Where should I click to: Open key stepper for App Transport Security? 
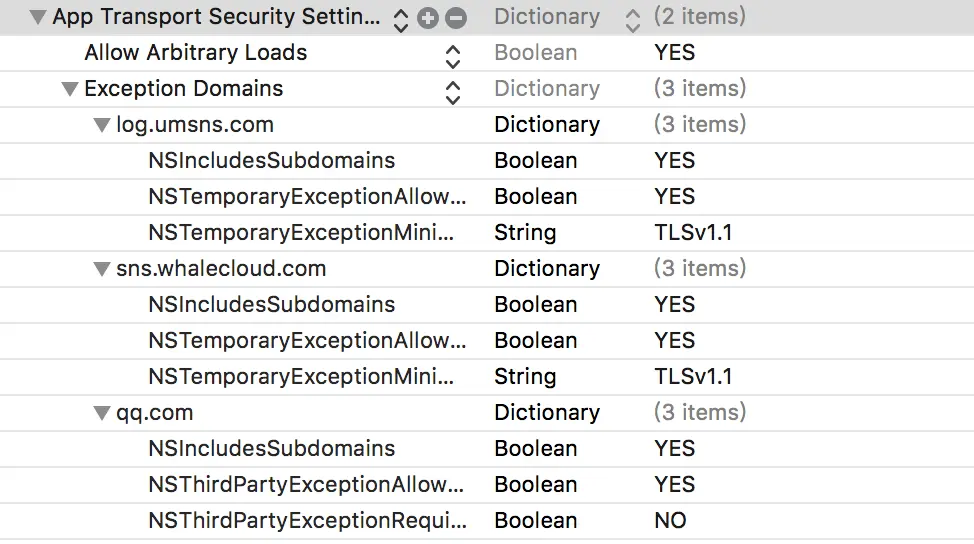(401, 18)
